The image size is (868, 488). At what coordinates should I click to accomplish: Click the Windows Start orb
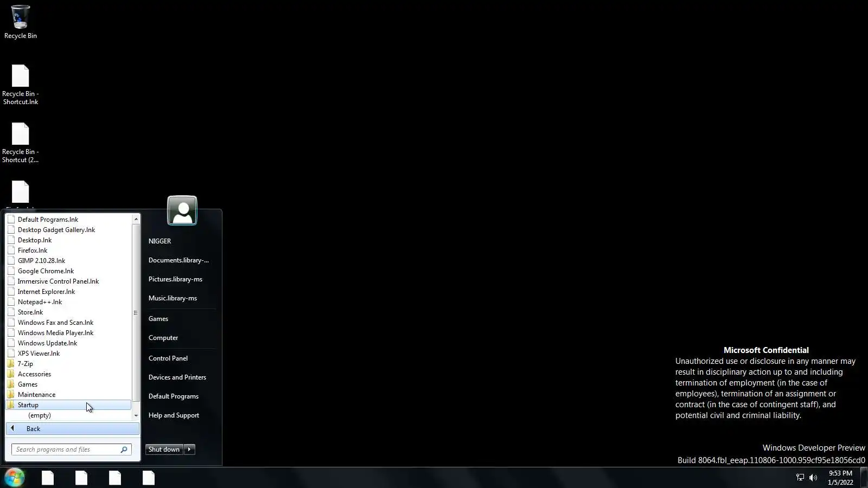click(15, 478)
